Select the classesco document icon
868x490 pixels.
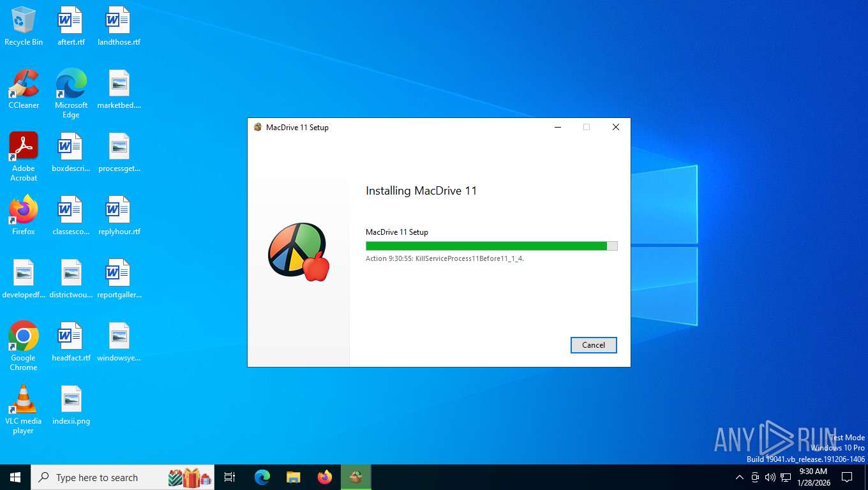point(71,216)
